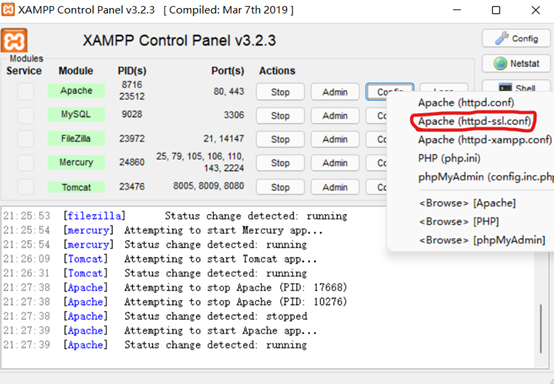
Task: Maximize the XAMPP Control Panel window
Action: [496, 10]
